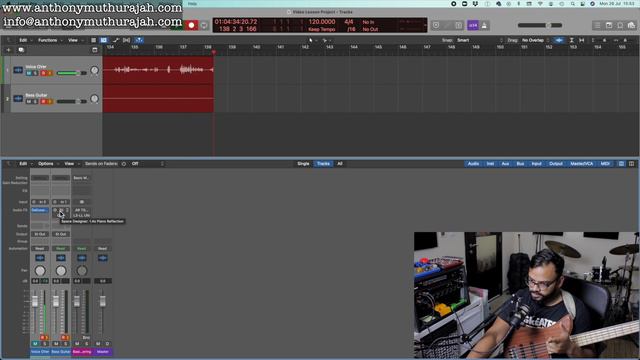Open the Sends on Faders Off dropdown
This screenshot has height=360, width=640.
pos(147,164)
